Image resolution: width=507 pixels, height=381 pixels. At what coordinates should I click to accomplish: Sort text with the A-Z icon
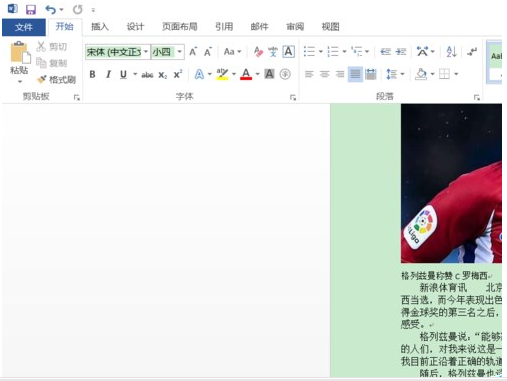tap(451, 52)
